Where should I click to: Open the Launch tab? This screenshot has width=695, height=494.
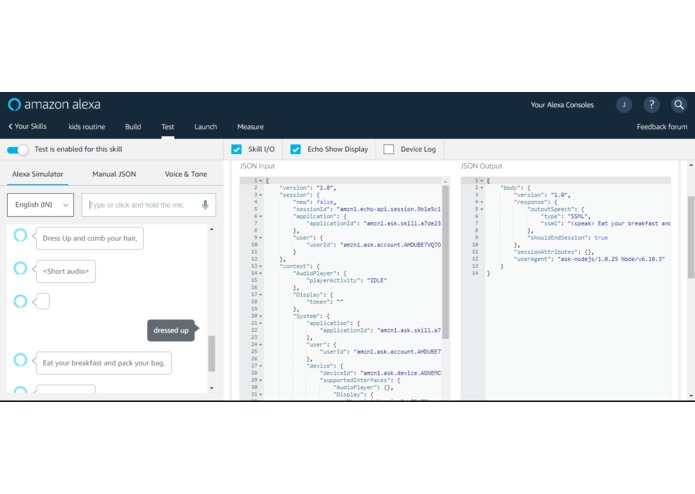point(206,127)
